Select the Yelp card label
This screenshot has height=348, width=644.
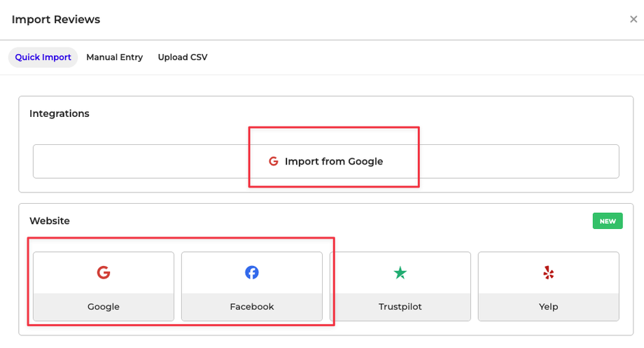[x=549, y=307]
